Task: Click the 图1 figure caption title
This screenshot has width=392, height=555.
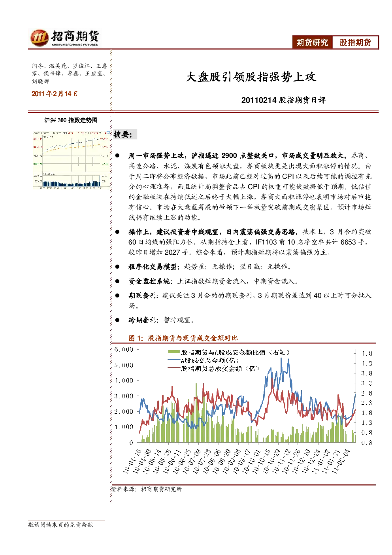Action: pyautogui.click(x=183, y=338)
